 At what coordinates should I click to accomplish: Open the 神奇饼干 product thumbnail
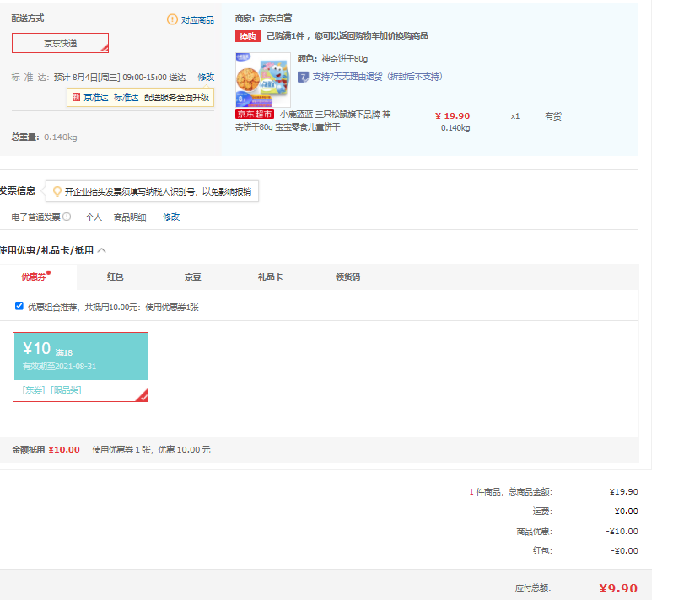pyautogui.click(x=263, y=80)
